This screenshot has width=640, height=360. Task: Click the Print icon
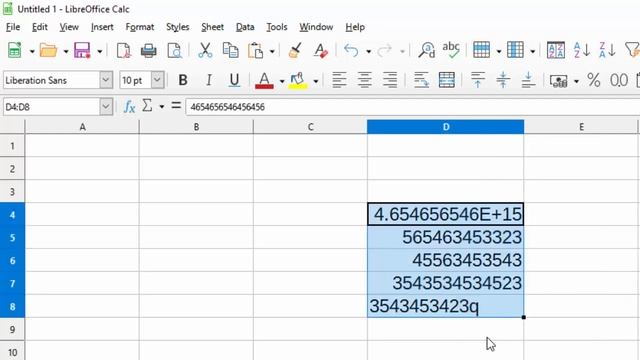click(x=149, y=51)
